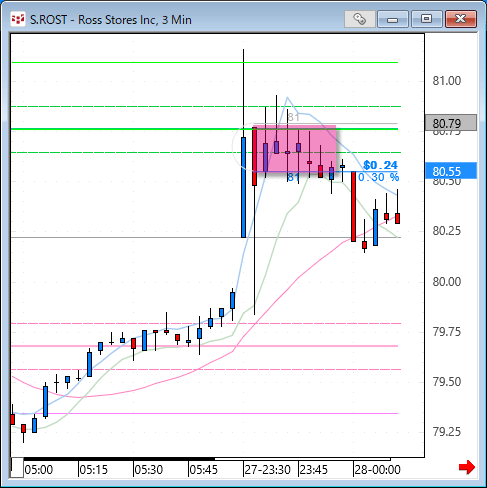Screen dimensions: 487x488
Task: Click the CQG chart icon in title bar
Action: pyautogui.click(x=18, y=20)
